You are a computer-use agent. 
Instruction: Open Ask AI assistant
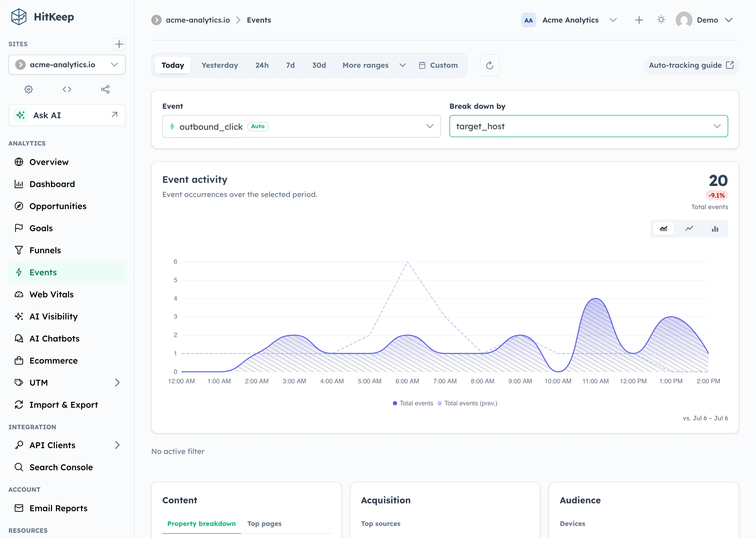pos(67,115)
